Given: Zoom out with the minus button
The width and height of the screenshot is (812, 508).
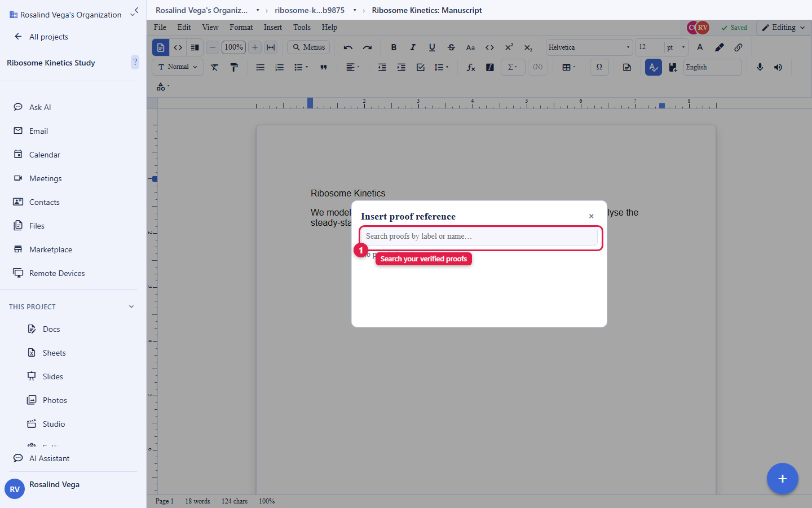Looking at the screenshot, I should click(213, 47).
